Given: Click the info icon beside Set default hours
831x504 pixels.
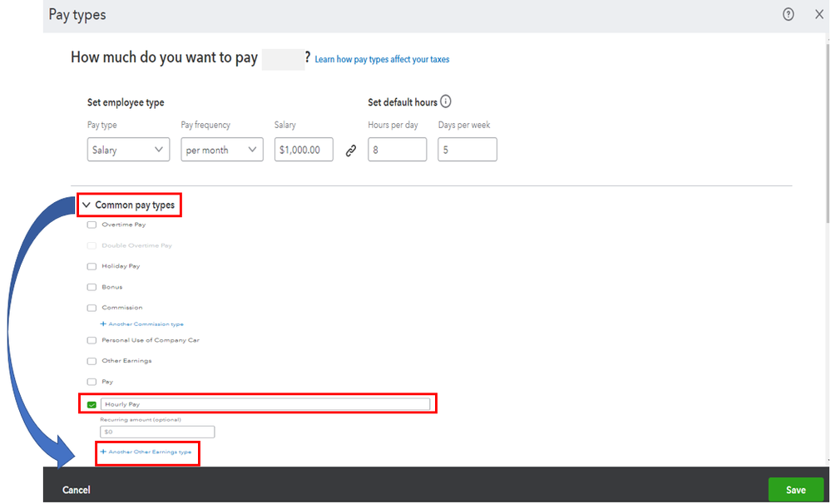Looking at the screenshot, I should (x=446, y=101).
